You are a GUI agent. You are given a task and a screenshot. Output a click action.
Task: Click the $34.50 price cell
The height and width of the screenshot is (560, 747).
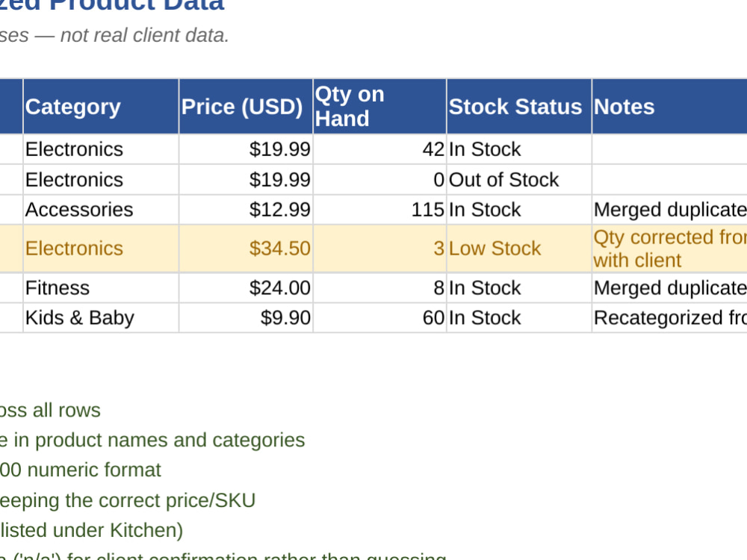(246, 249)
